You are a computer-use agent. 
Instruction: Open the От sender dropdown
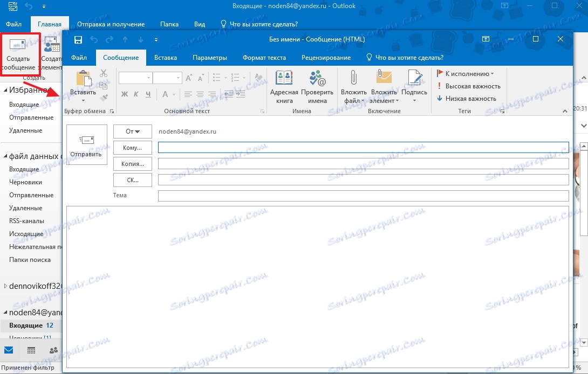(133, 131)
